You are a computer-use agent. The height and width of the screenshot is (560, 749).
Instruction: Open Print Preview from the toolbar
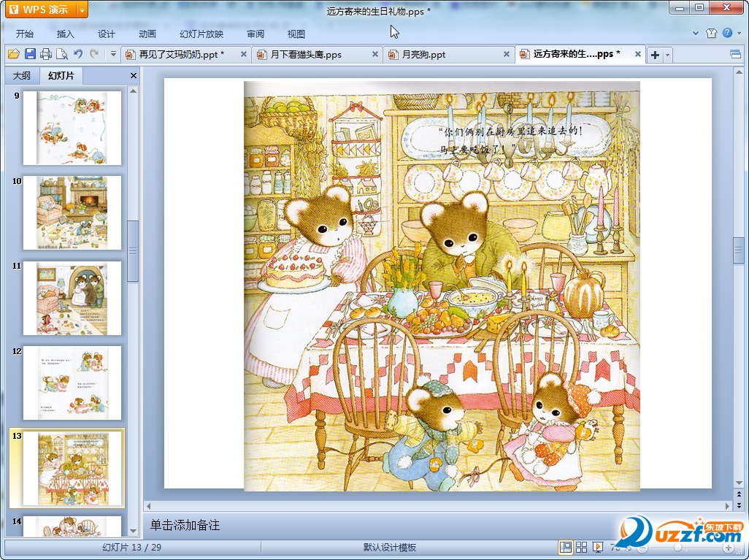[x=61, y=54]
